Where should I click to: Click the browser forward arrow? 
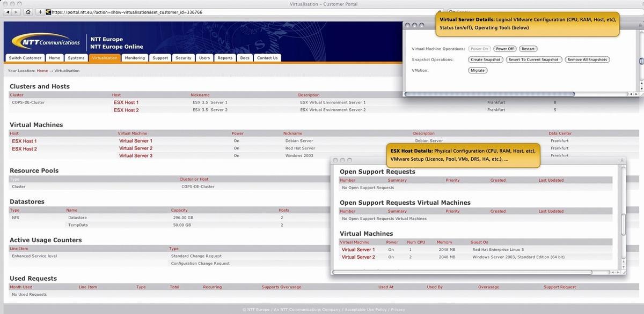point(16,12)
